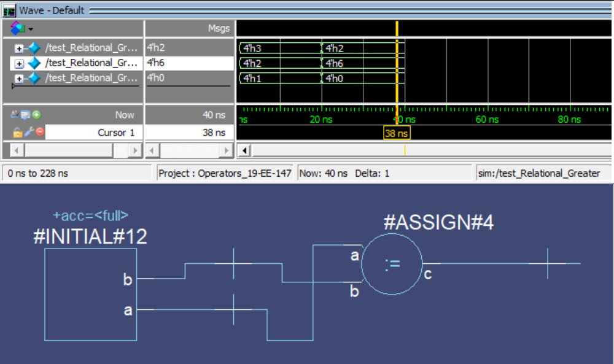Viewport: 614px width, 364px height.
Task: Add a new cursor using the green plus icon
Action: (37, 115)
